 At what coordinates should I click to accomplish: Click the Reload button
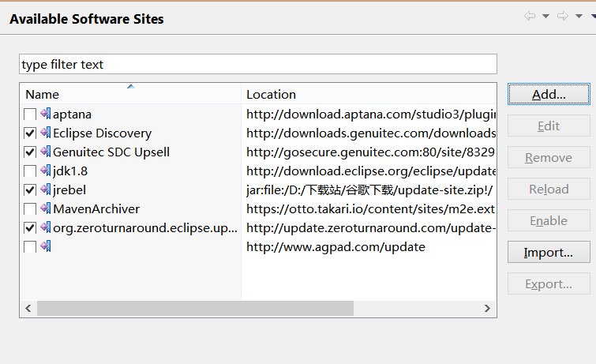click(549, 189)
